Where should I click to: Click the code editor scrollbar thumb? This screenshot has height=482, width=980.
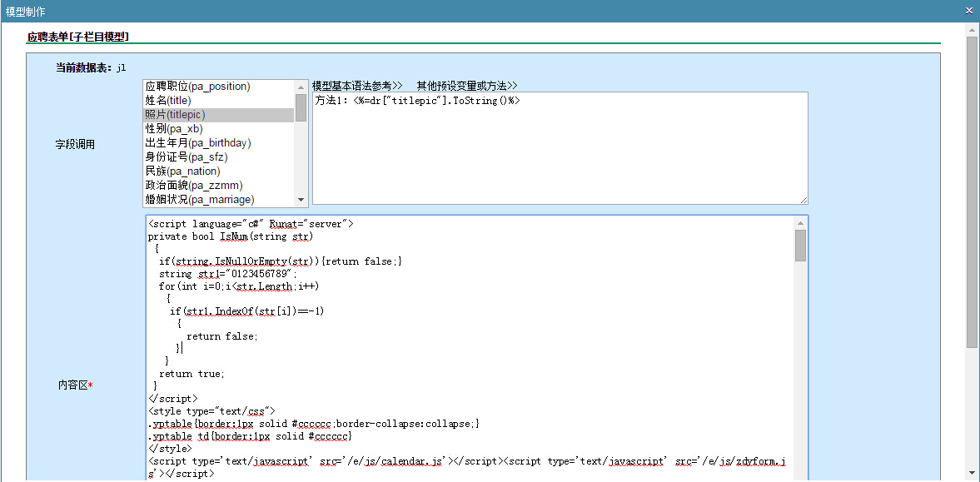(800, 246)
